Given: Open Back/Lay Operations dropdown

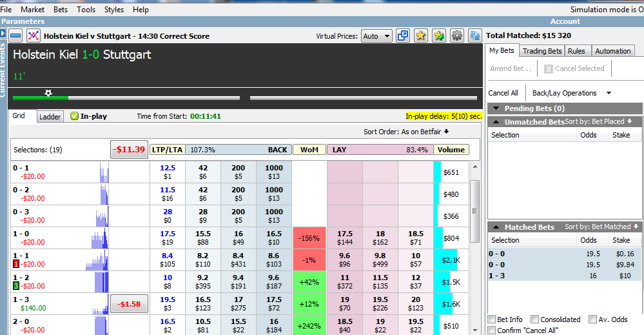Looking at the screenshot, I should (572, 93).
